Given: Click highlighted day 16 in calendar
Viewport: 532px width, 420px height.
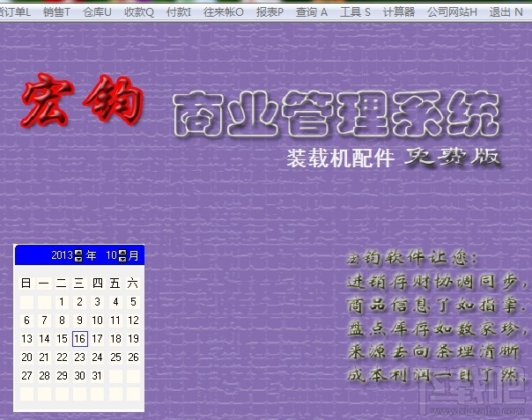Looking at the screenshot, I should tap(80, 339).
